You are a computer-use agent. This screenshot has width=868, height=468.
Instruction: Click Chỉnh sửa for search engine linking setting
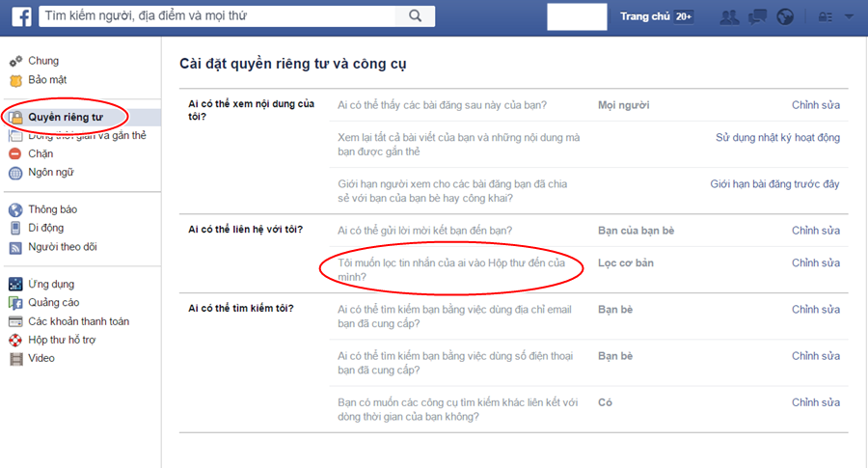click(x=815, y=402)
